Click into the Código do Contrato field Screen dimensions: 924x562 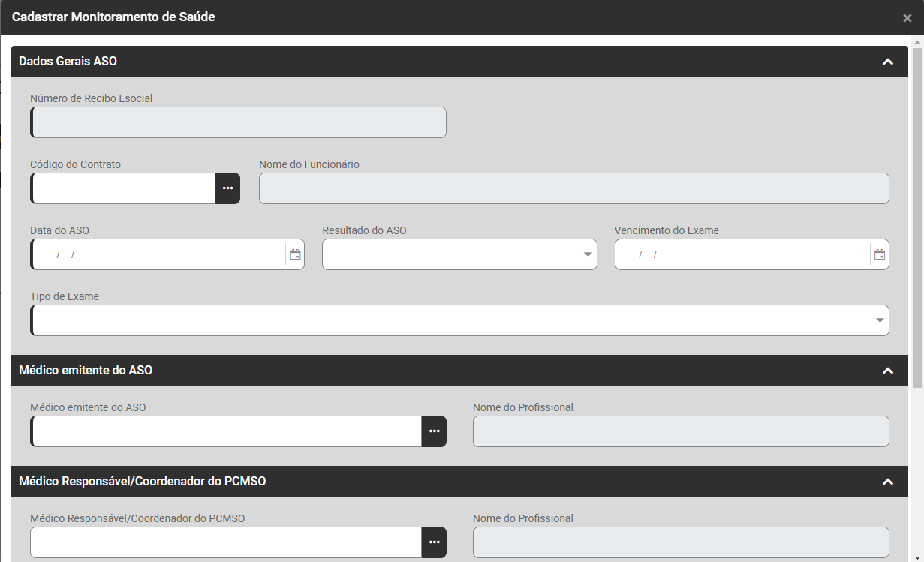pyautogui.click(x=123, y=188)
